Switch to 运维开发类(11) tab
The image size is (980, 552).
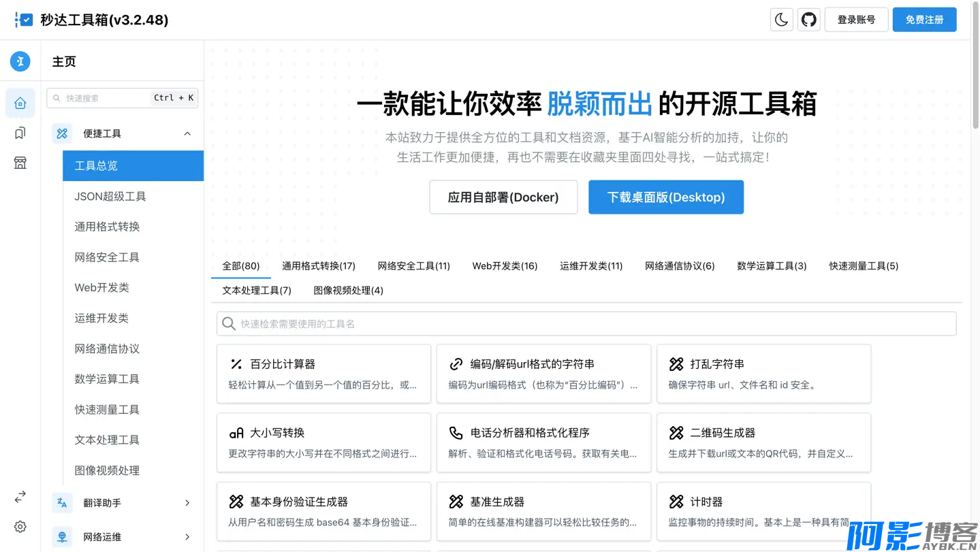pos(591,266)
